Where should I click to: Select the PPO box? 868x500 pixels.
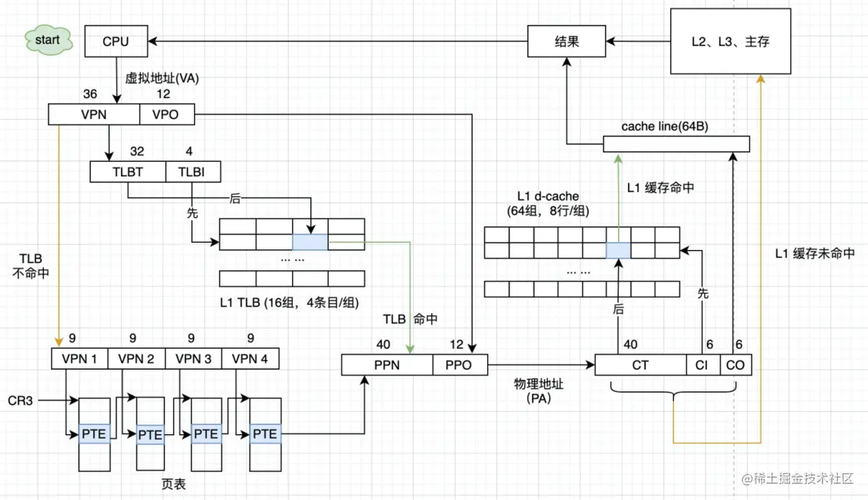(x=461, y=365)
